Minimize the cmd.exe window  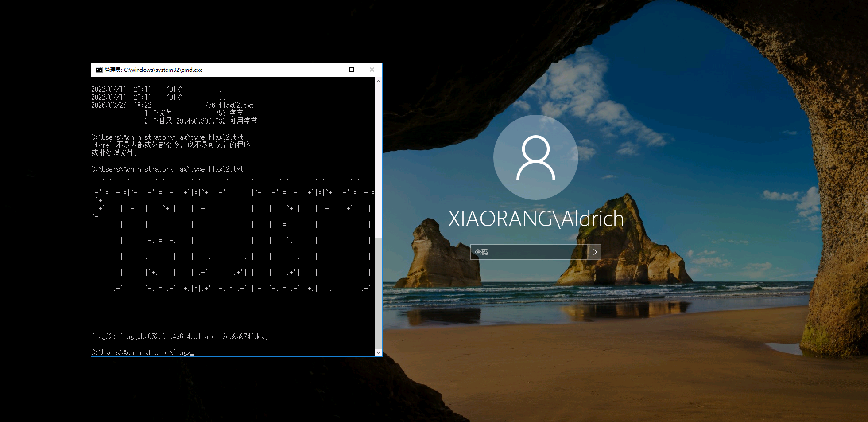click(332, 70)
